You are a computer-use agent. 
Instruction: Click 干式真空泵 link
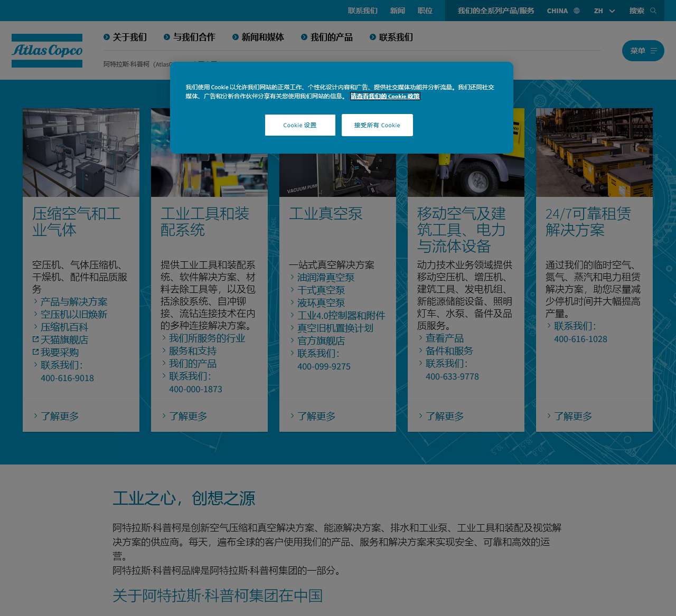[x=321, y=290]
